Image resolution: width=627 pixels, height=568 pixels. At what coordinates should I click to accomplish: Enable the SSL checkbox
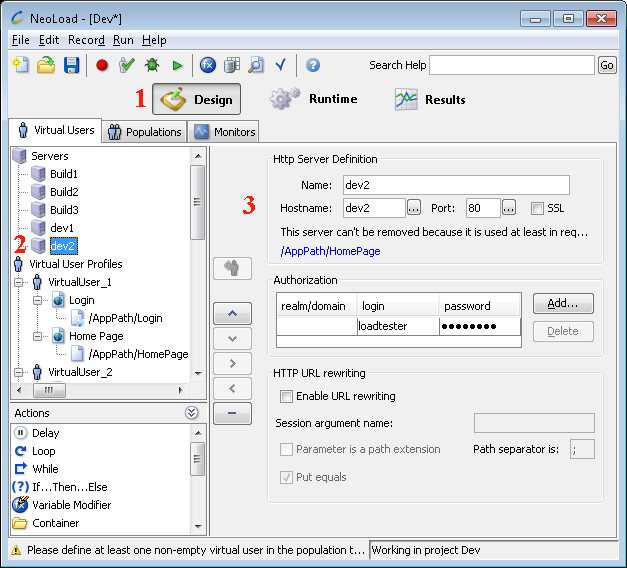537,209
